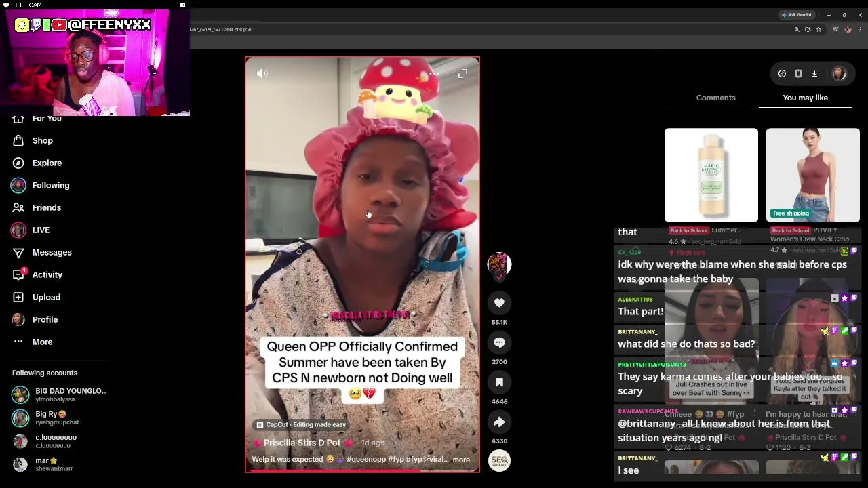Share the video using the arrow icon
Viewport: 868px width, 488px height.
point(499,422)
